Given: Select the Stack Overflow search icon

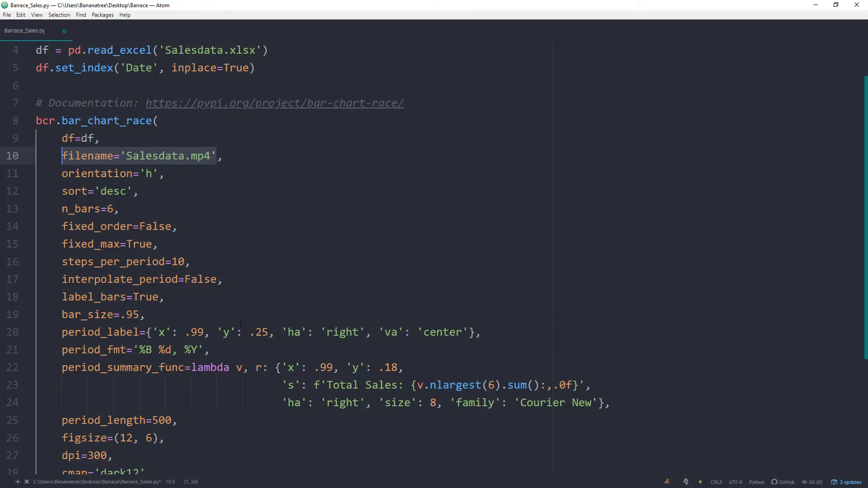Looking at the screenshot, I should click(x=666, y=481).
